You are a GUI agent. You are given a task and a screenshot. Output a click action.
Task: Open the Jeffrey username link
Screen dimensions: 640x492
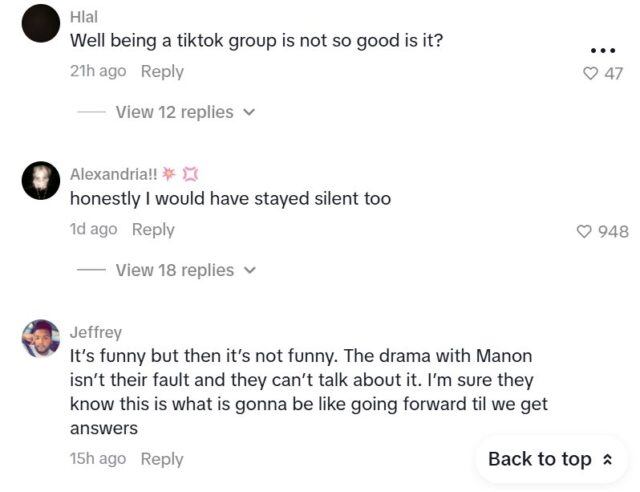tap(96, 332)
